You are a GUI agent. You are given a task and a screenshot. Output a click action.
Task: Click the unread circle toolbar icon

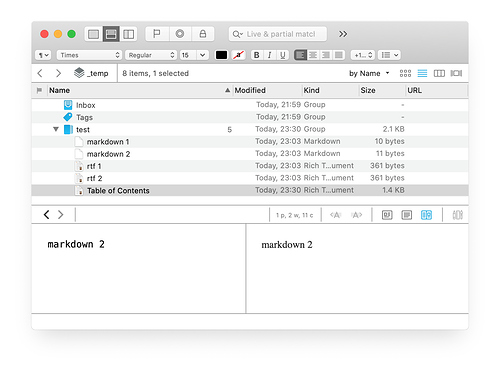pyautogui.click(x=180, y=34)
